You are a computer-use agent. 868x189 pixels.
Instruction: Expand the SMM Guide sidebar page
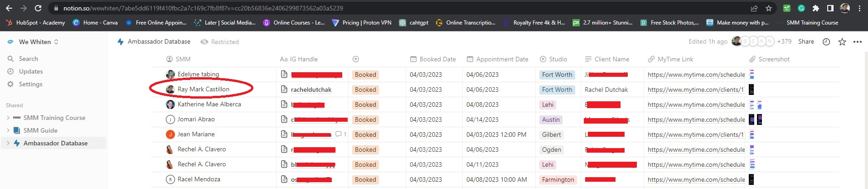point(8,130)
